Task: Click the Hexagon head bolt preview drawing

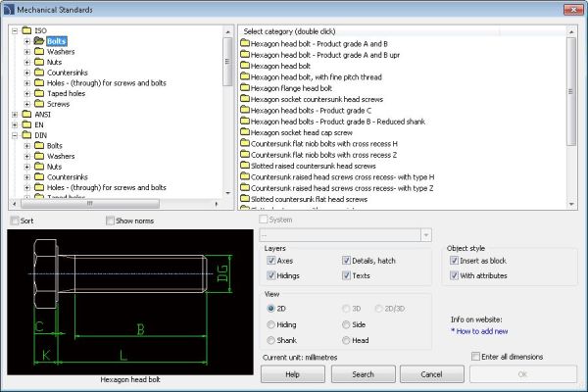Action: 130,302
